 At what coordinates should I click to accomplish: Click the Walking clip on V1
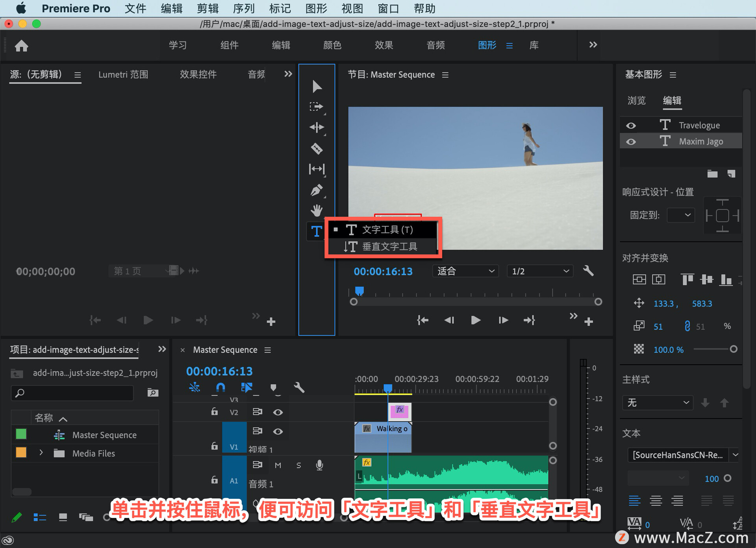pos(383,437)
